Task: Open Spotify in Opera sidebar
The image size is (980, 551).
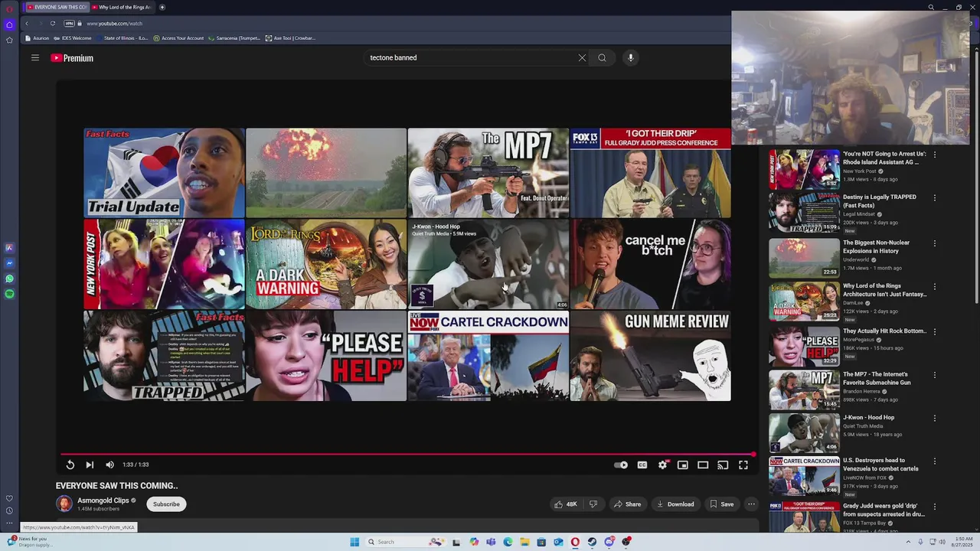Action: click(9, 294)
